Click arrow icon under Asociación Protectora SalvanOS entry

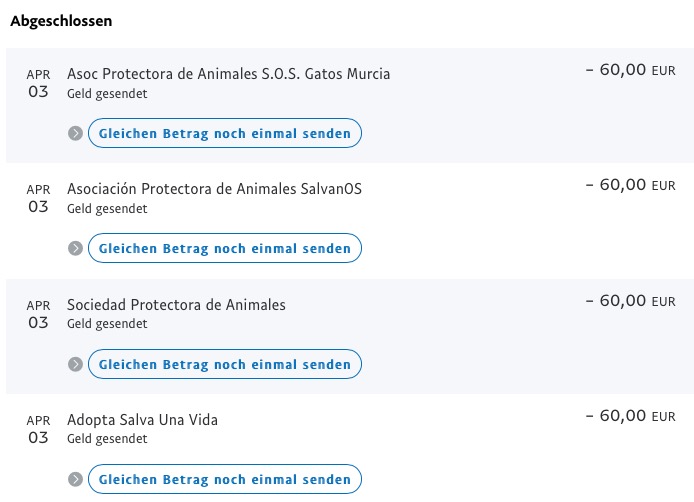(x=75, y=248)
